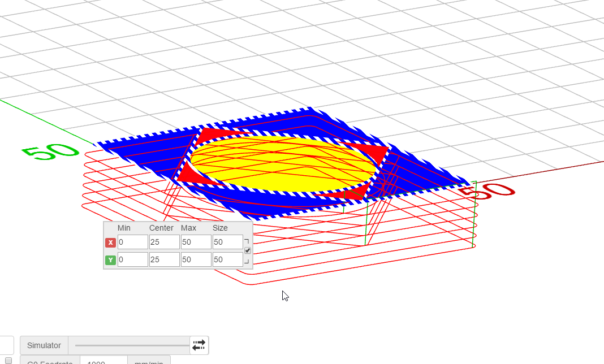
Task: Click the Y Max input field
Action: click(196, 259)
